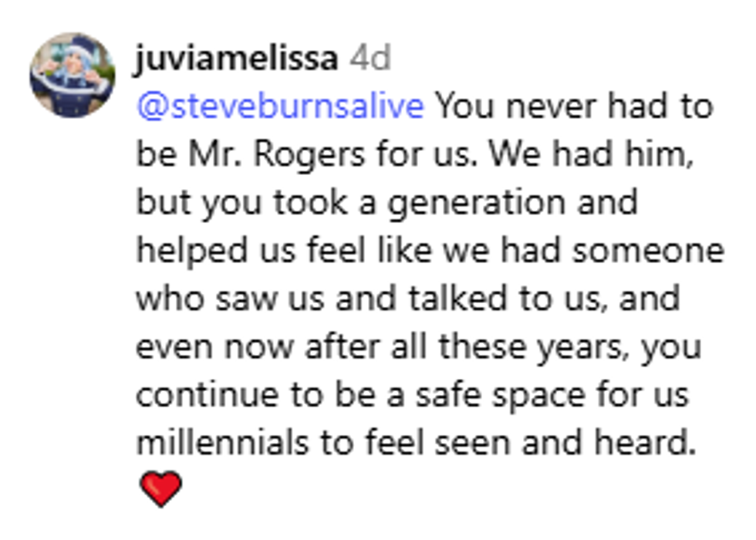Open juviamelissa's profile picture avatar

click(73, 75)
